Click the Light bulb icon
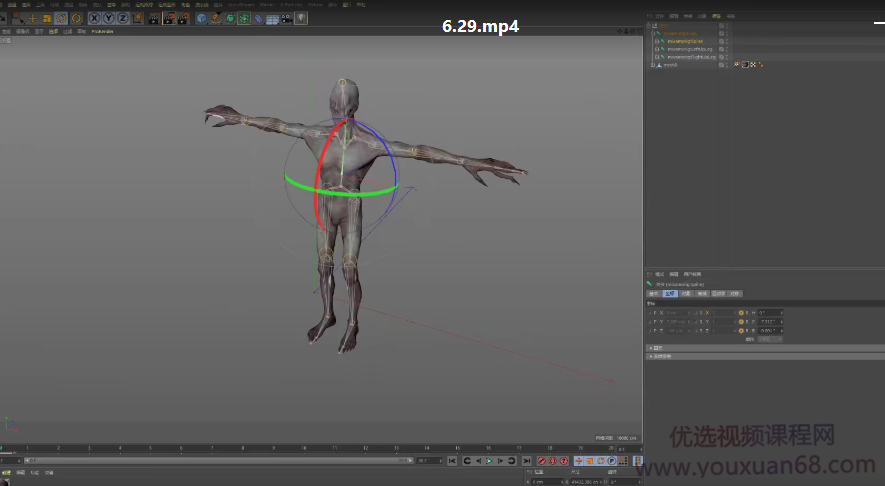This screenshot has height=486, width=885. tap(301, 18)
